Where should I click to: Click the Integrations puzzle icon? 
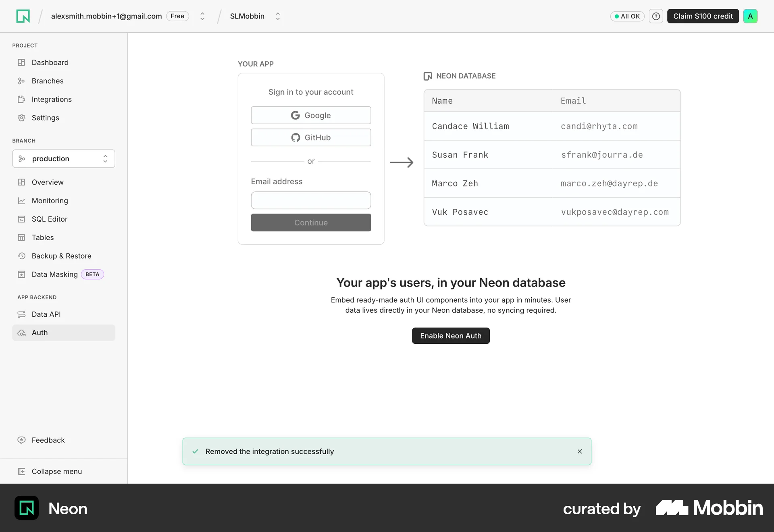click(x=21, y=100)
